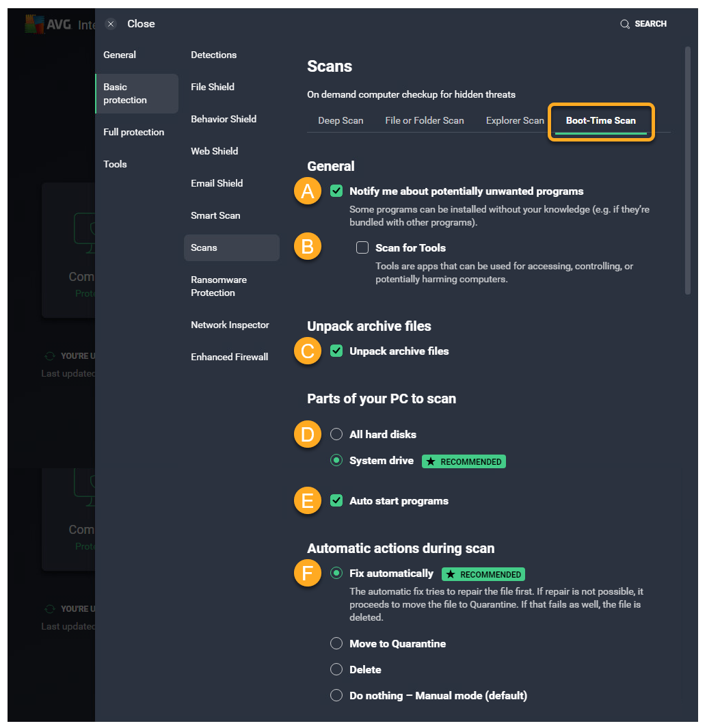Enable the Scan for Tools checkbox

coord(362,248)
